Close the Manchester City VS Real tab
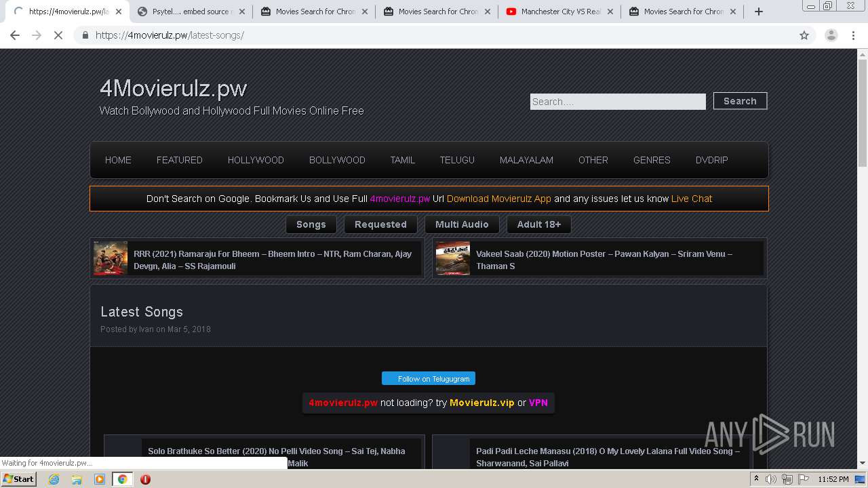 click(610, 12)
